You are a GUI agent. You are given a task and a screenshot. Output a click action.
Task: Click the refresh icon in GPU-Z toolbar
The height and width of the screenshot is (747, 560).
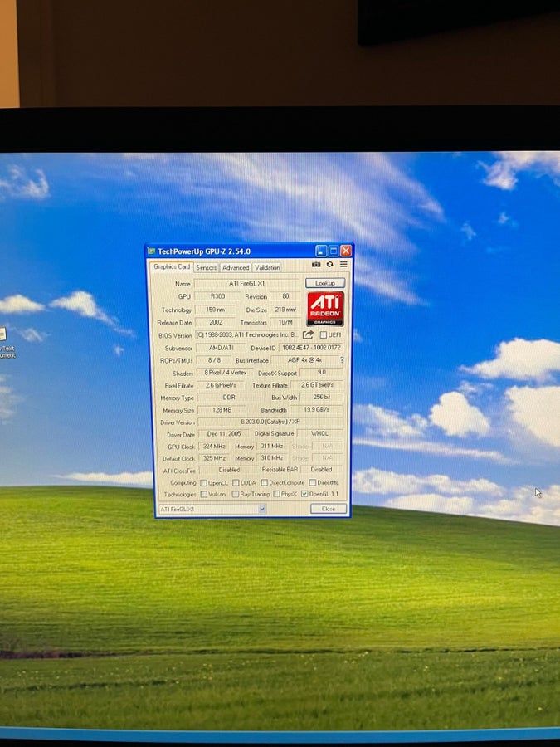point(329,265)
